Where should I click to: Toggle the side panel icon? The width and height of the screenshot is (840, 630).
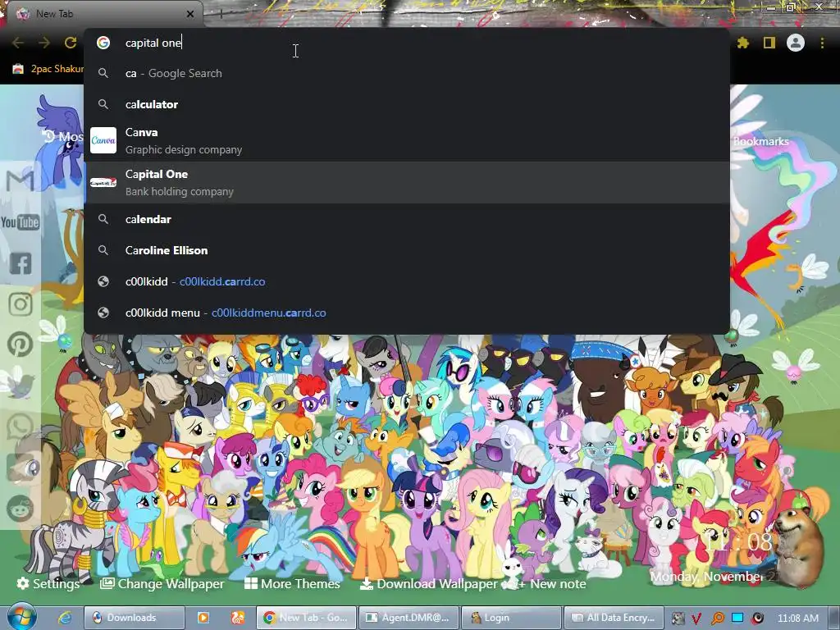point(769,43)
